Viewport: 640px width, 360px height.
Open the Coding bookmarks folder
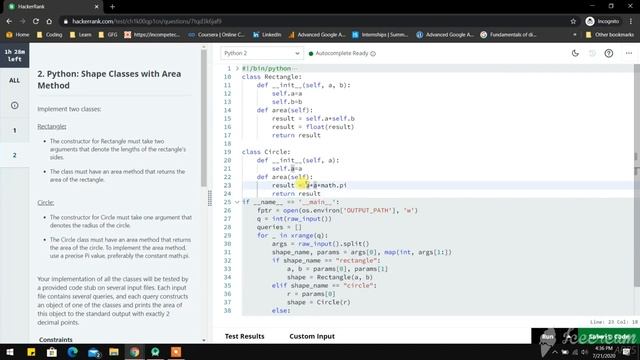click(49, 35)
